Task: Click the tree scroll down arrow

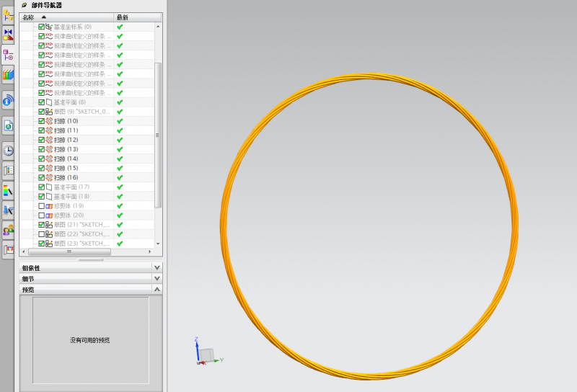Action: (x=158, y=244)
